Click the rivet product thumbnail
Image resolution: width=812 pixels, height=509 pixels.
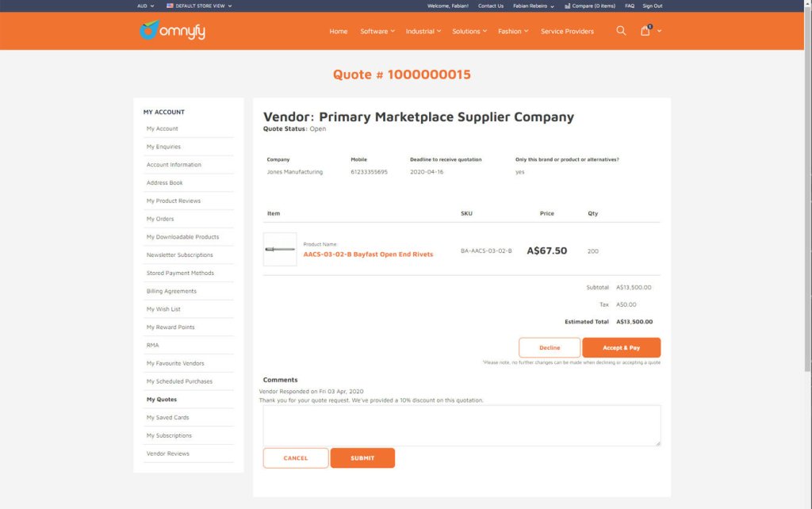pos(280,250)
